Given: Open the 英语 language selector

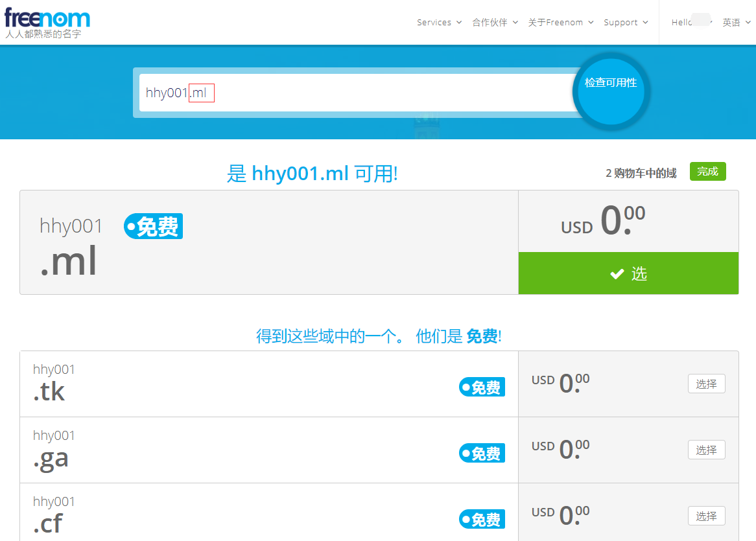Looking at the screenshot, I should pos(737,22).
